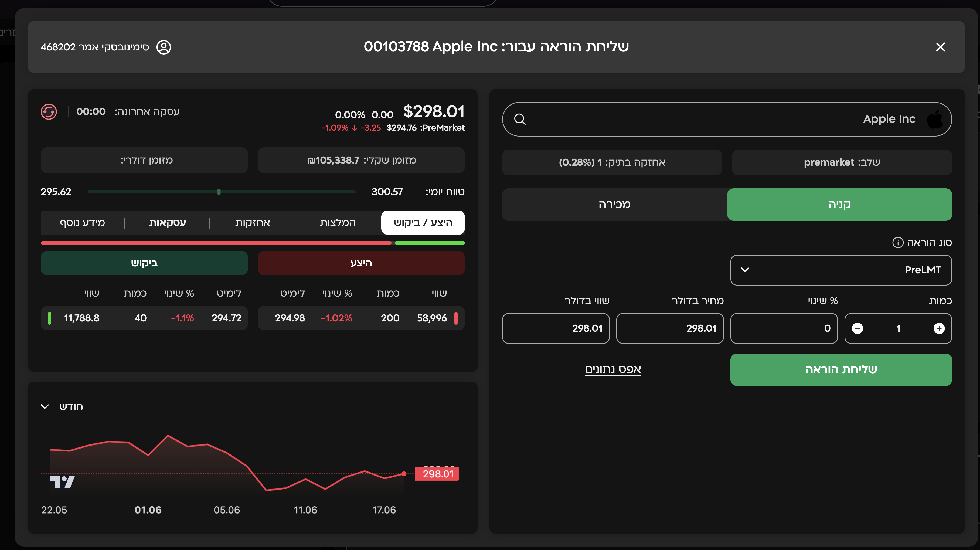Screen dimensions: 980x550
Task: Switch to עסקאות tab
Action: click(x=167, y=223)
